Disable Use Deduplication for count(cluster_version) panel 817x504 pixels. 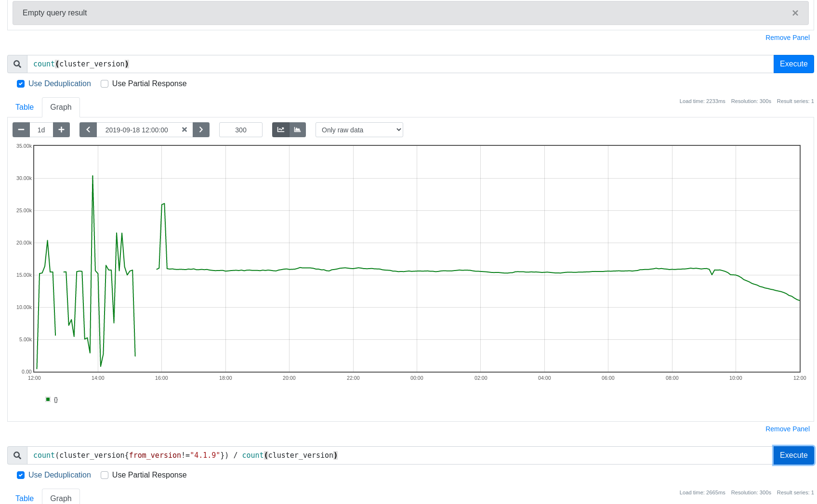21,84
